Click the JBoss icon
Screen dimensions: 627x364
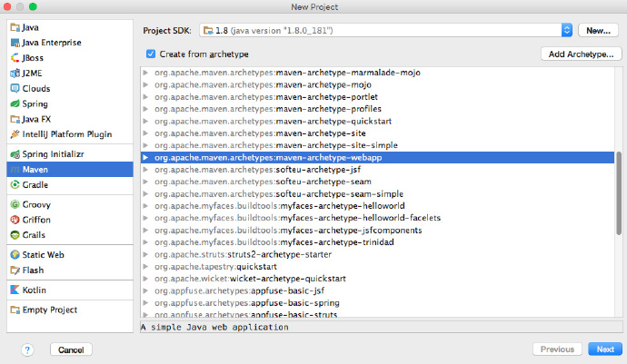coord(15,58)
